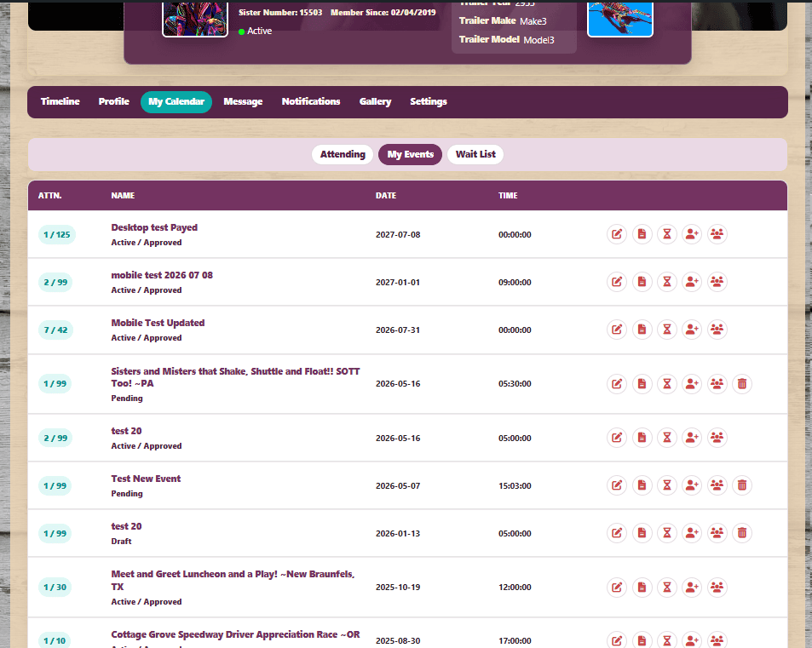Show the Attending events list
This screenshot has height=648, width=812.
pos(343,154)
